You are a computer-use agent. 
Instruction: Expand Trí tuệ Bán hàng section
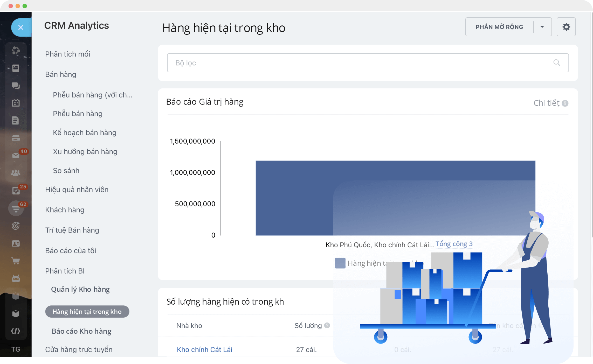click(x=72, y=230)
